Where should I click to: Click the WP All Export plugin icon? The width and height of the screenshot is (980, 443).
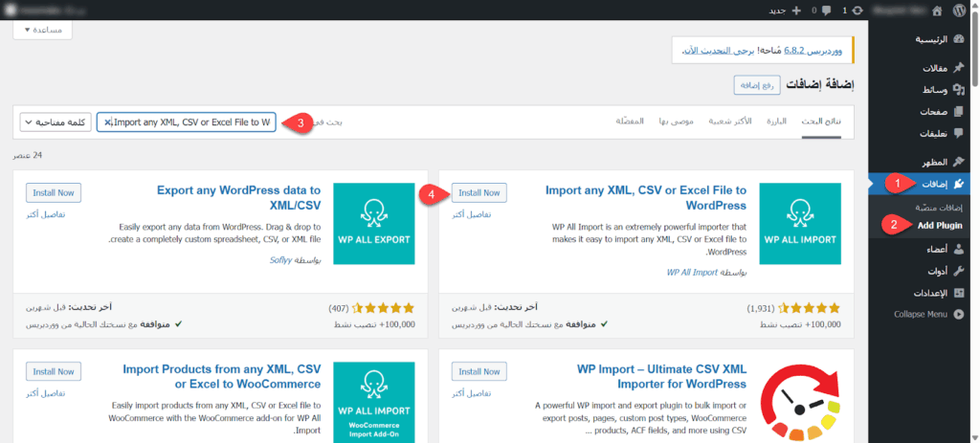coord(374,224)
